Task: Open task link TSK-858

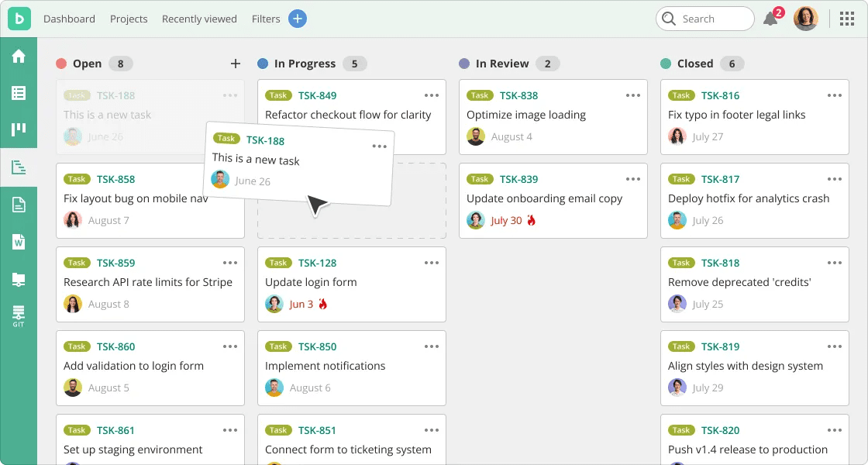Action: click(115, 179)
